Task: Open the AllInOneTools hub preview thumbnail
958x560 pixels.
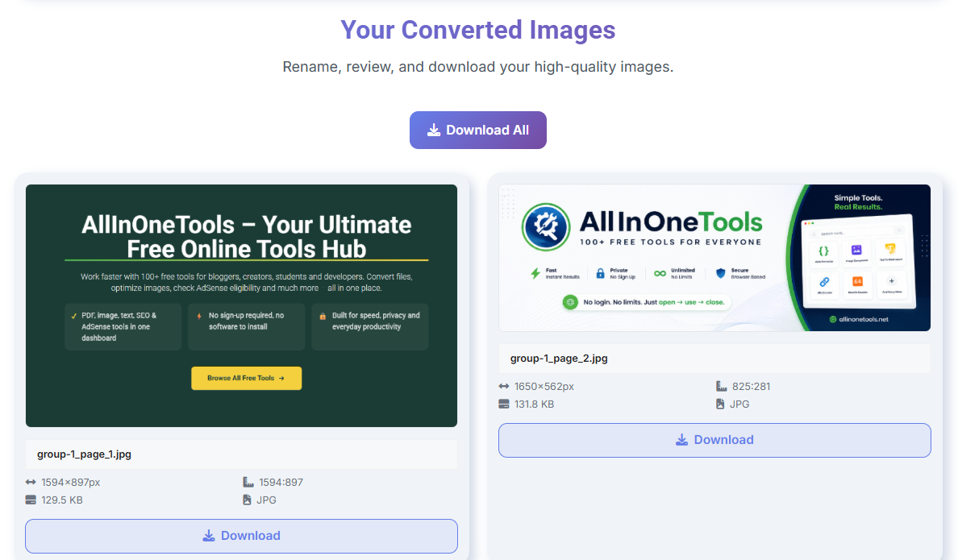Action: [241, 305]
